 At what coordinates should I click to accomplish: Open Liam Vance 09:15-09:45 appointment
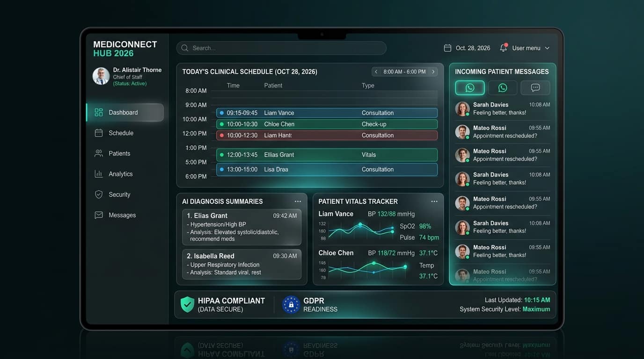(x=327, y=113)
